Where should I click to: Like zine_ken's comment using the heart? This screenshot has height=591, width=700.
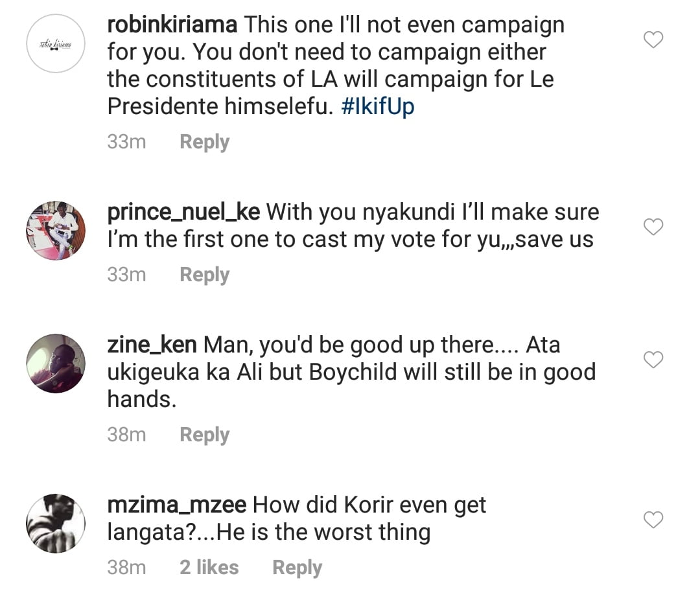coord(653,360)
